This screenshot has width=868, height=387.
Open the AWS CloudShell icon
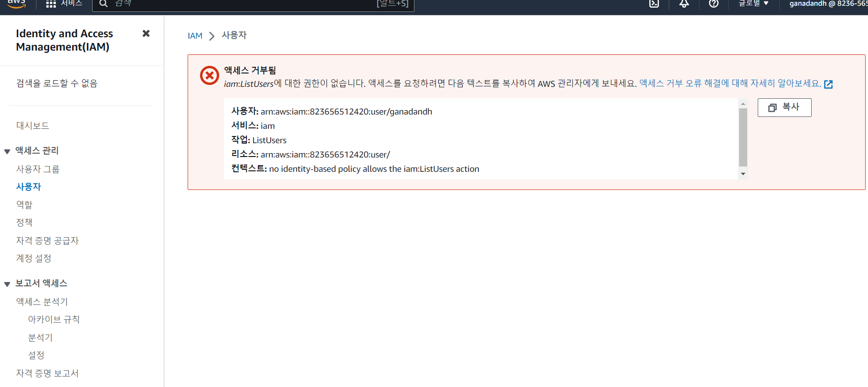click(x=654, y=3)
